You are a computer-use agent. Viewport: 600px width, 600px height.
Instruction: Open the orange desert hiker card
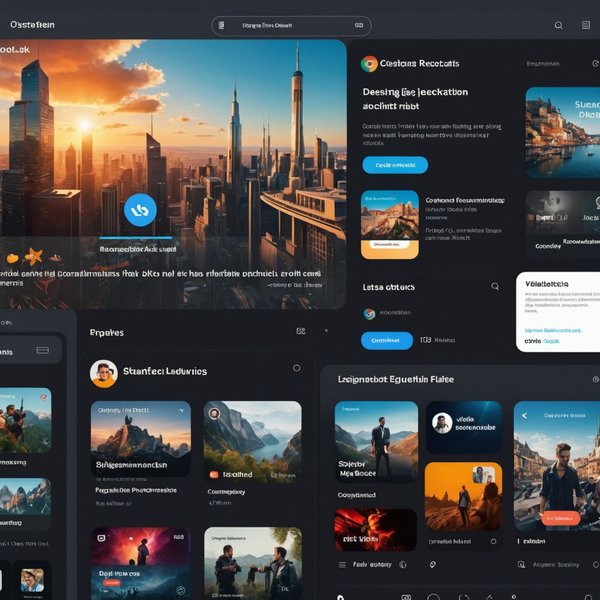point(463,496)
